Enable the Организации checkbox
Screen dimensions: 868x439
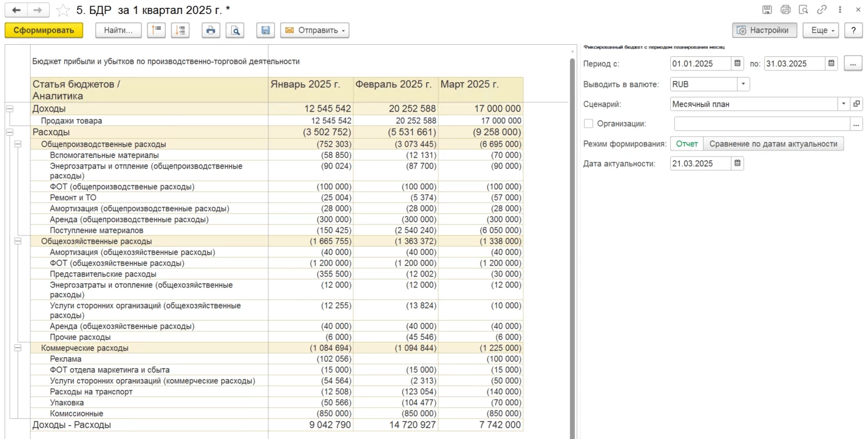point(588,124)
